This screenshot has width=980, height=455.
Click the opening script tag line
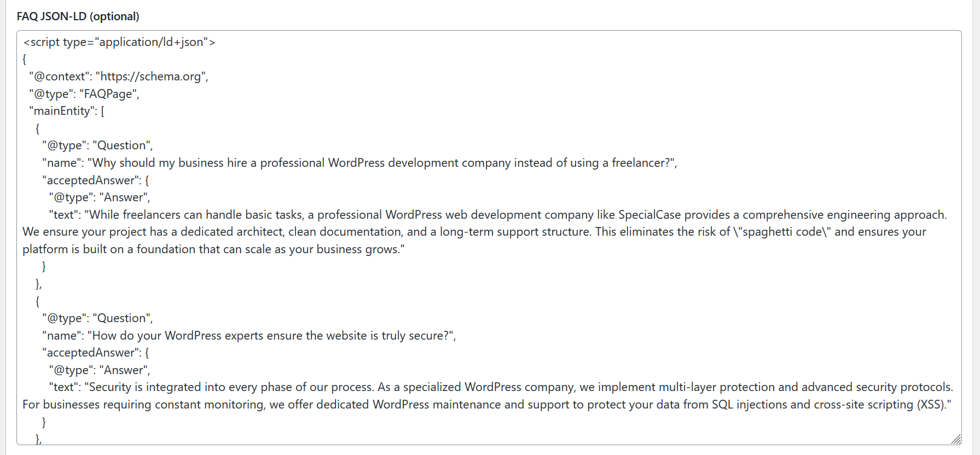119,42
